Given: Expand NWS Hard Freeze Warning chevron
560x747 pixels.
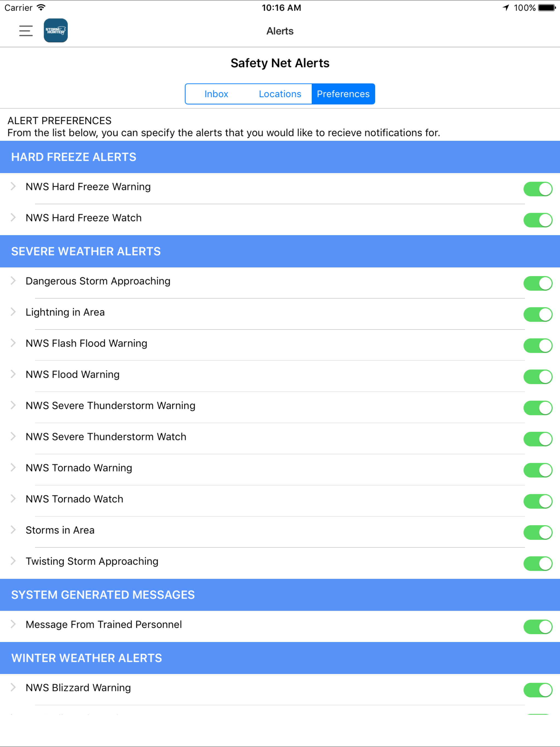Looking at the screenshot, I should point(13,186).
